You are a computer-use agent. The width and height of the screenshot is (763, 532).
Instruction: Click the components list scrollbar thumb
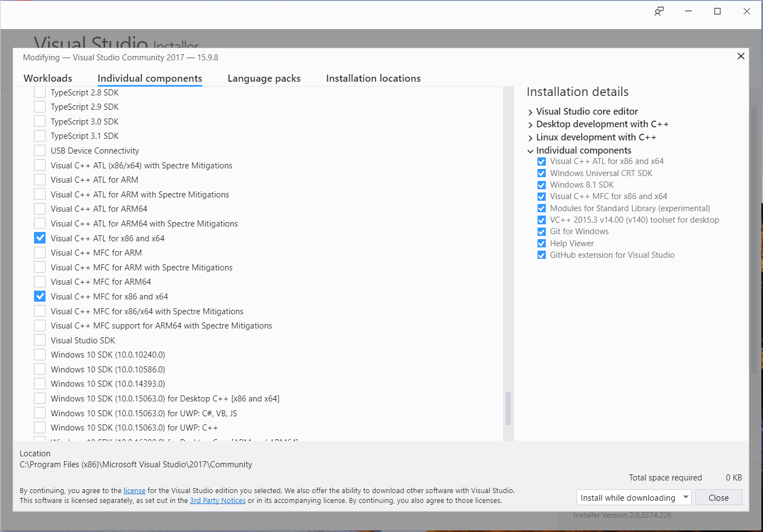508,408
